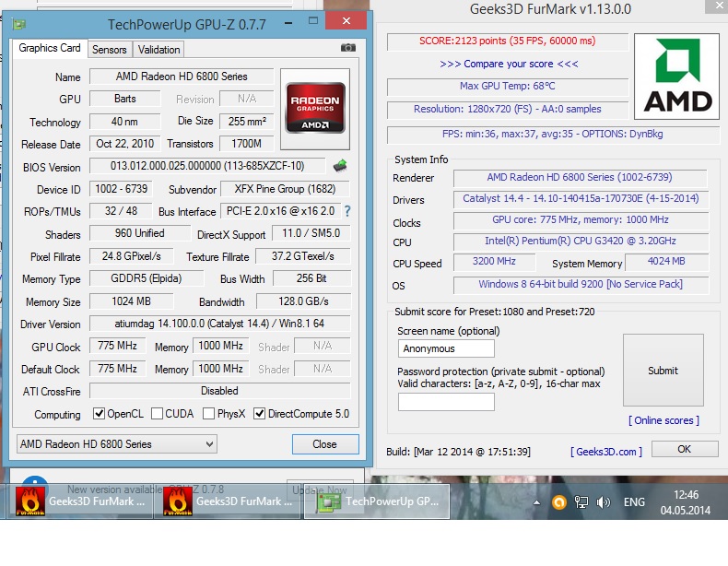Show hidden tray icons arrow
Screen dimensions: 728x566
[536, 502]
